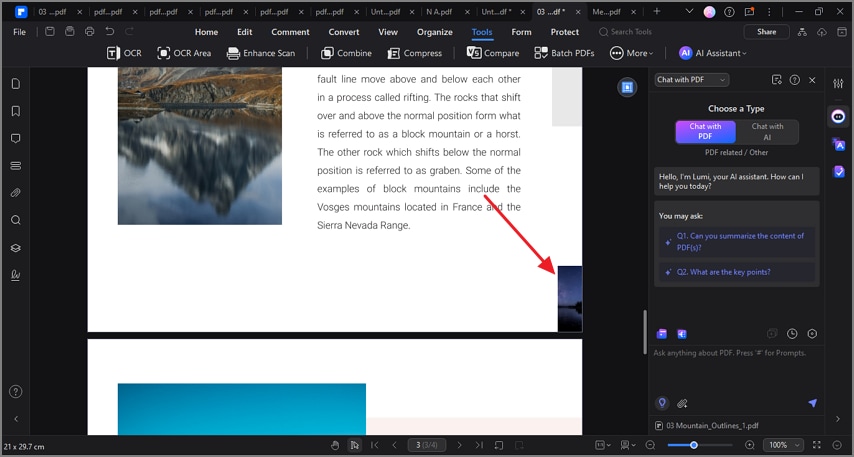Open the Compress PDF tool
Image resolution: width=854 pixels, height=457 pixels.
[414, 53]
